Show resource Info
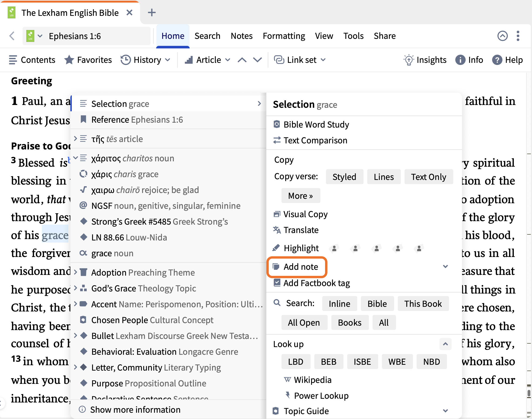Viewport: 532px width, 419px height. point(469,60)
